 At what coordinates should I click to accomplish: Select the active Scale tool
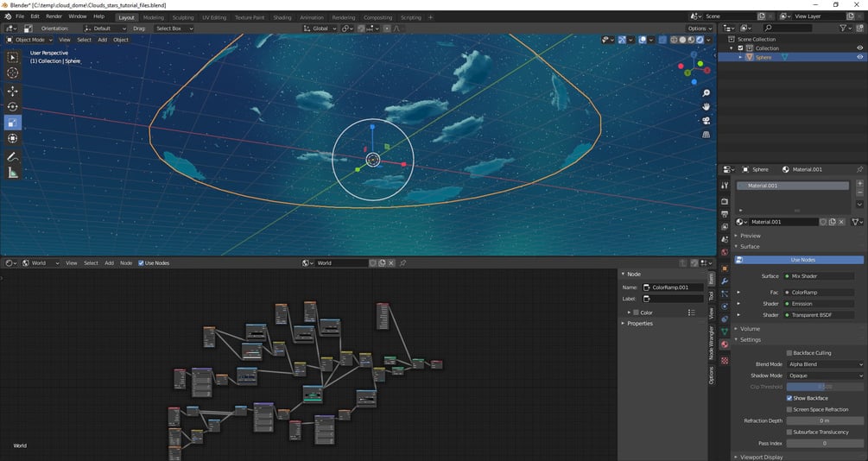(12, 123)
